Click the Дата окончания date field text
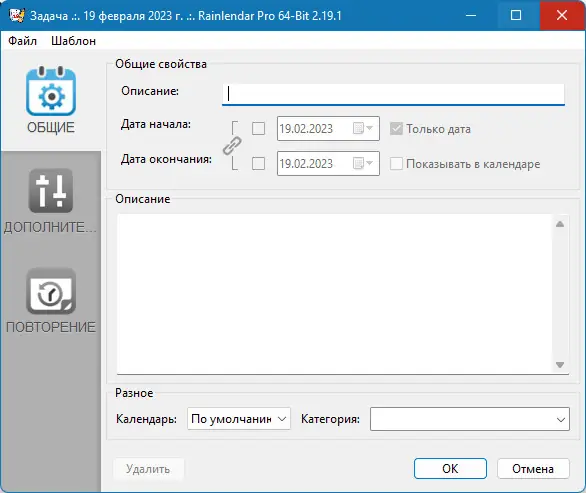 point(306,163)
